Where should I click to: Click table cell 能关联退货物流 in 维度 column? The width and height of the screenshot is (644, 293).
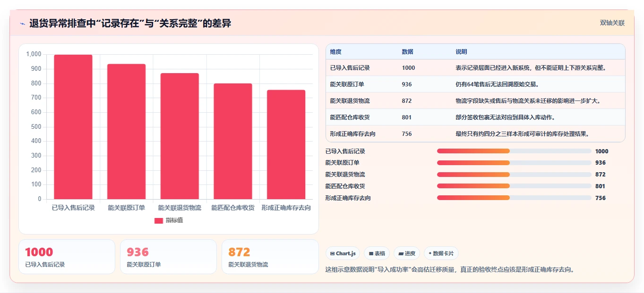350,101
